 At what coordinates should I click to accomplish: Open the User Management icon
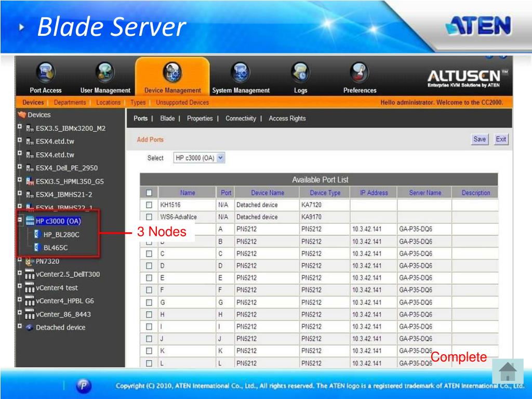pyautogui.click(x=105, y=72)
